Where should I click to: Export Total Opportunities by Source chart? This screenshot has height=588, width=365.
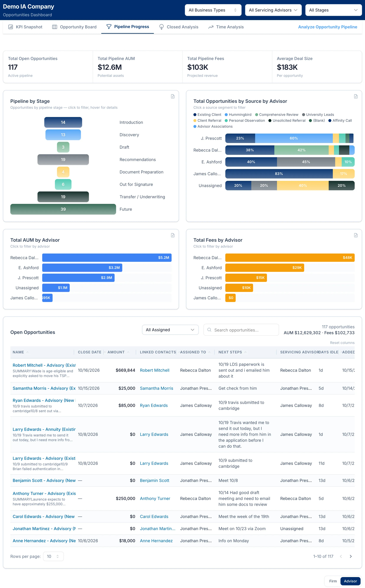point(356,96)
